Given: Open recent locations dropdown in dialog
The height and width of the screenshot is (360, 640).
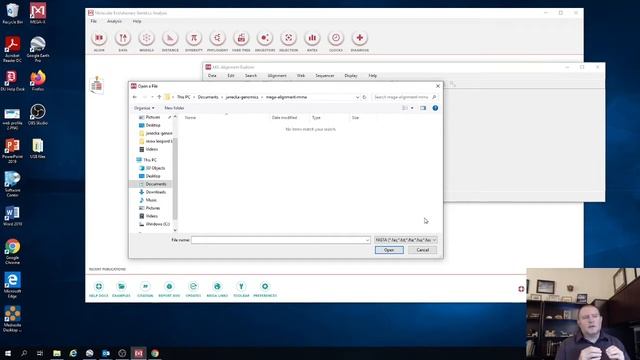Looking at the screenshot, I should [x=152, y=97].
